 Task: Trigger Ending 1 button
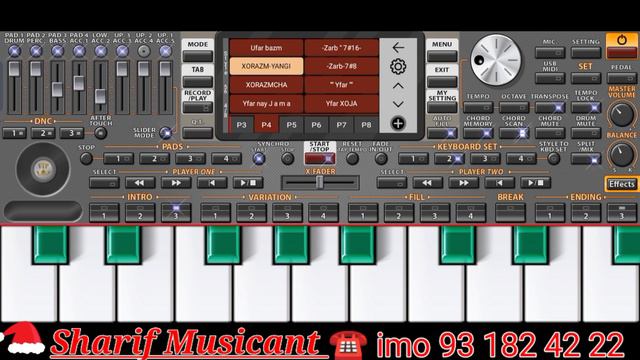coord(550,213)
